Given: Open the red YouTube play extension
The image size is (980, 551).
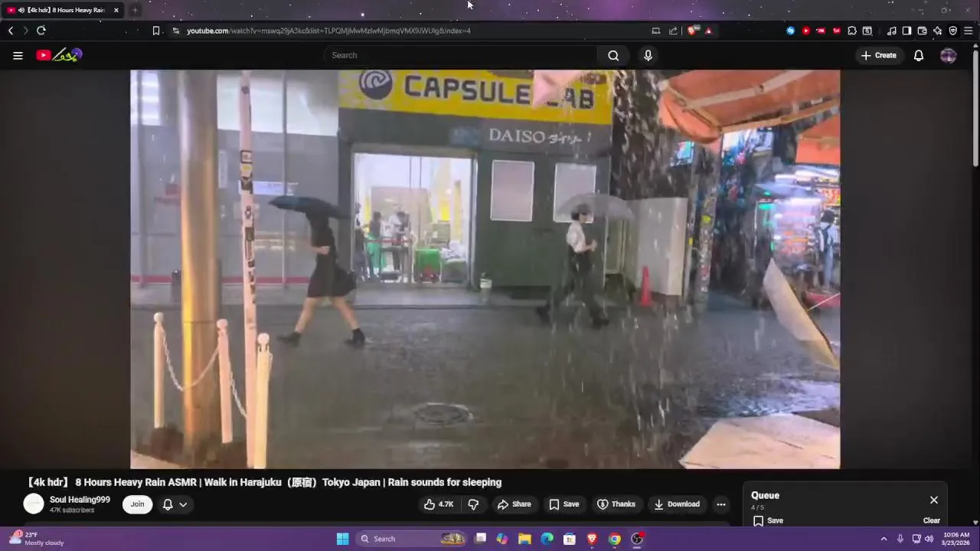Looking at the screenshot, I should coord(806,31).
